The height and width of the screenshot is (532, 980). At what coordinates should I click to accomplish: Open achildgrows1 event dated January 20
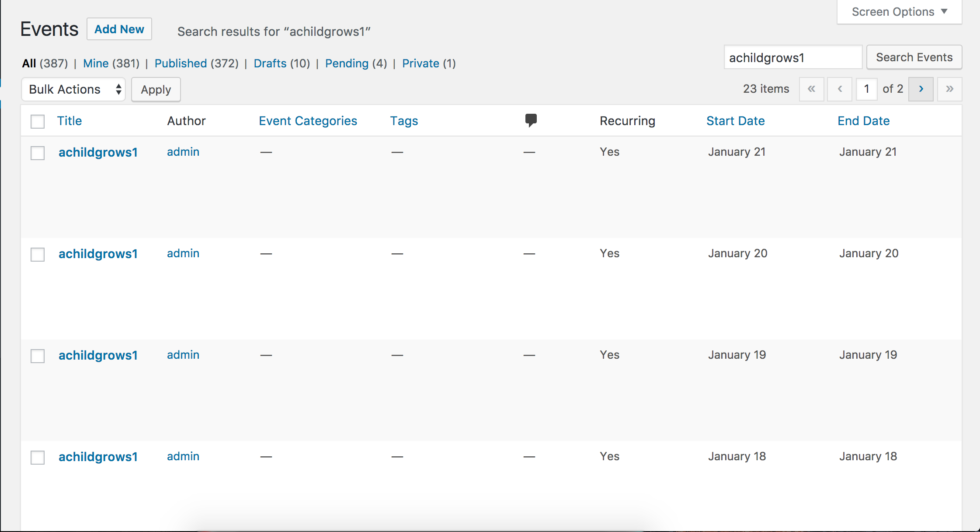98,254
